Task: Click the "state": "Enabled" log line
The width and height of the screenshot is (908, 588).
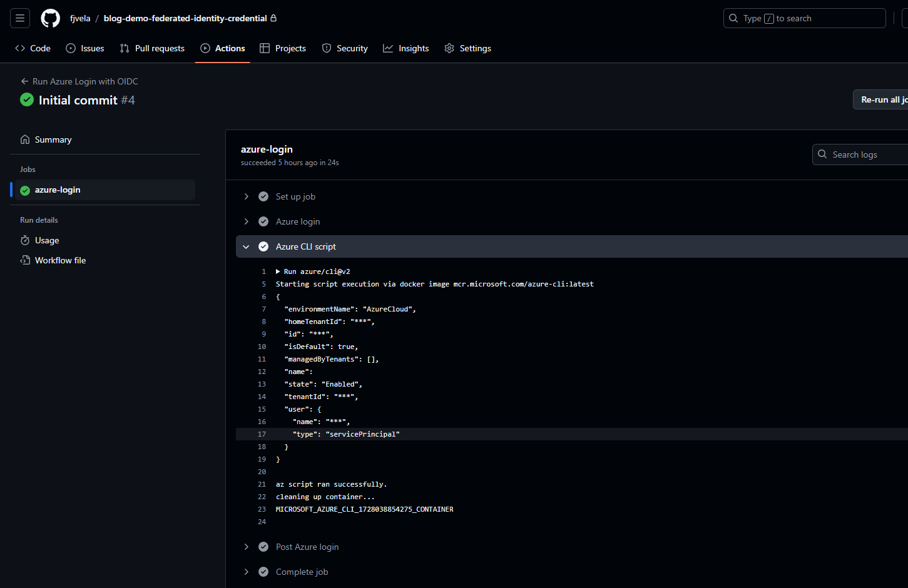Action: pyautogui.click(x=323, y=384)
